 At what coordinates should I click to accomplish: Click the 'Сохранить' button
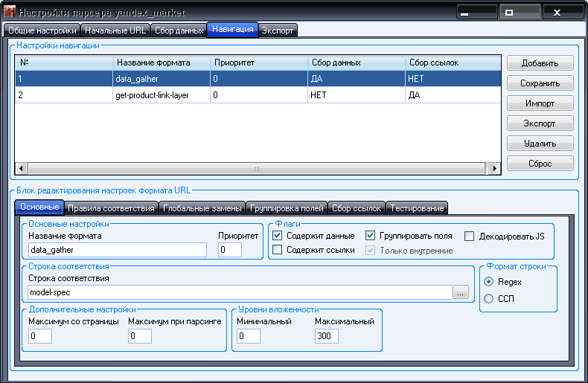click(x=540, y=83)
